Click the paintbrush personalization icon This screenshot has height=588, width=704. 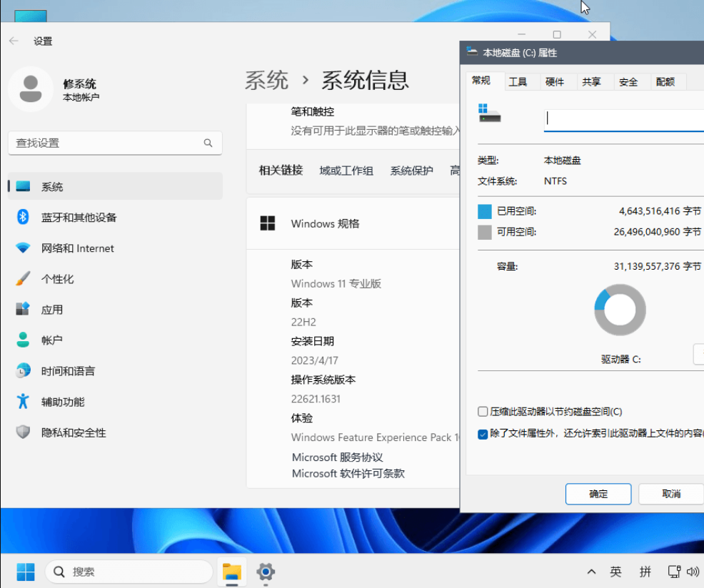tap(23, 278)
